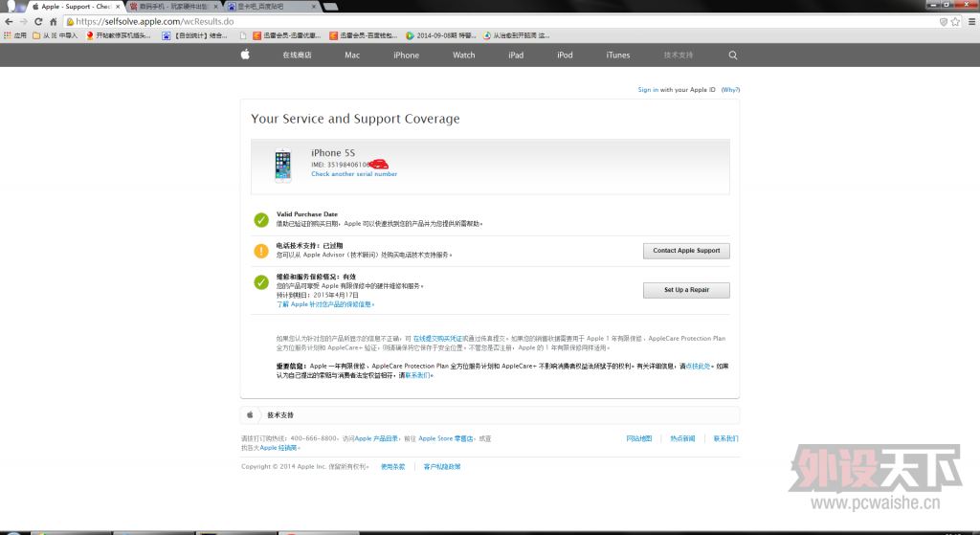Open the 从 IE 中导入 bookmark folder
This screenshot has width=980, height=535.
click(x=55, y=35)
